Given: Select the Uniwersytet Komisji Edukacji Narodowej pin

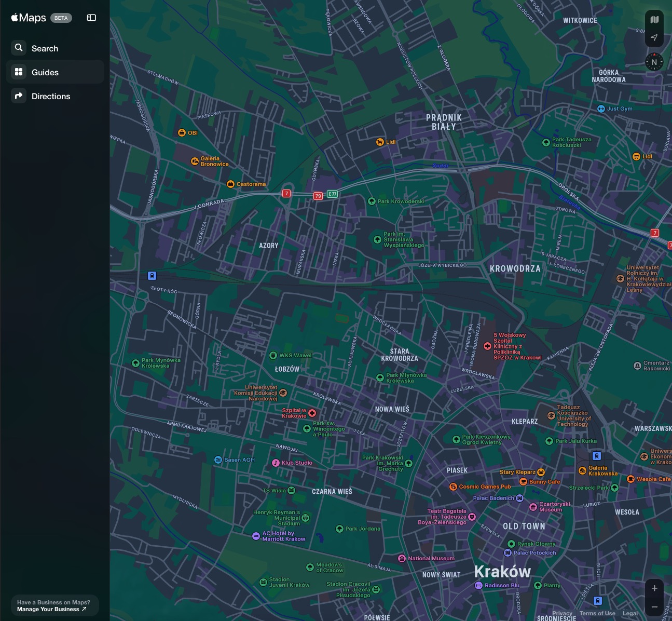Looking at the screenshot, I should coord(283,393).
